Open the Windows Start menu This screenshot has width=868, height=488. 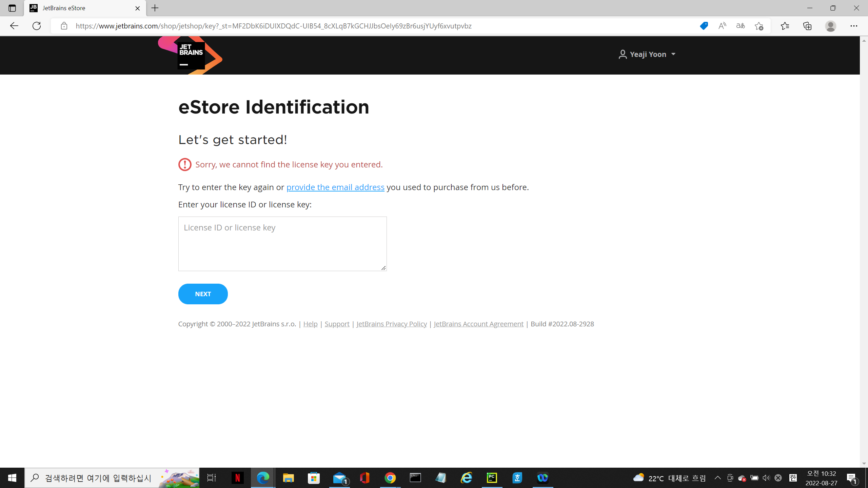pyautogui.click(x=12, y=478)
